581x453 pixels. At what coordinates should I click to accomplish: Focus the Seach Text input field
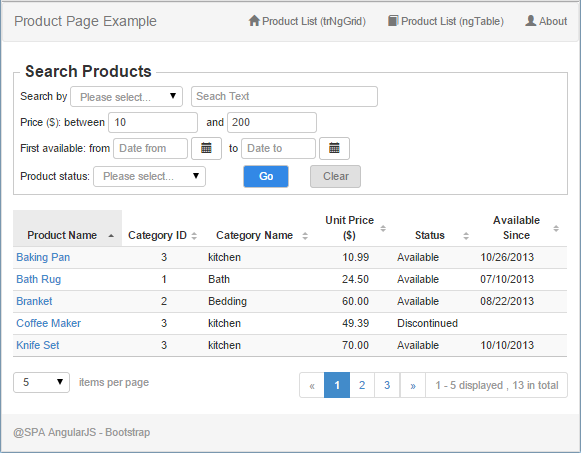[x=284, y=97]
